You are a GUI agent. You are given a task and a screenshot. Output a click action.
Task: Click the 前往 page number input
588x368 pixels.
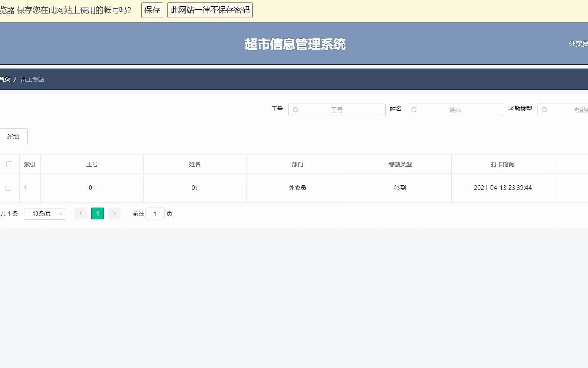click(x=155, y=213)
